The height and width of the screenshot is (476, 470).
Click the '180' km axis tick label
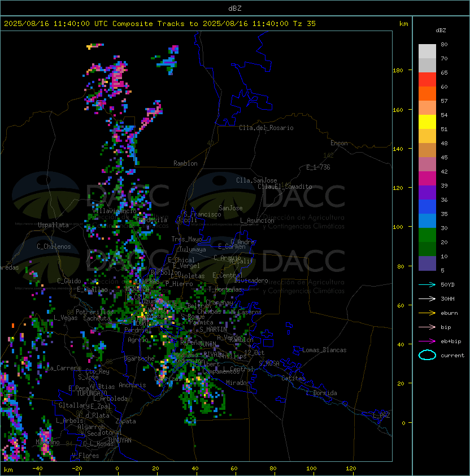point(398,71)
